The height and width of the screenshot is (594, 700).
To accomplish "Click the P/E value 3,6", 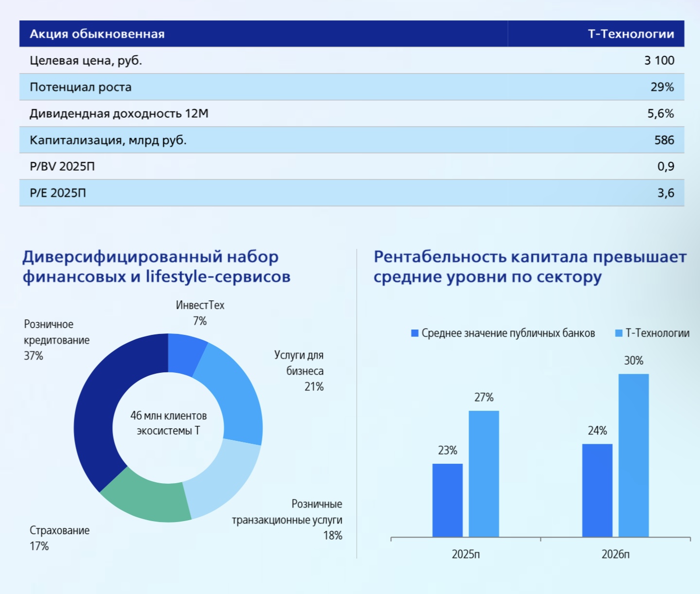I will click(x=666, y=193).
